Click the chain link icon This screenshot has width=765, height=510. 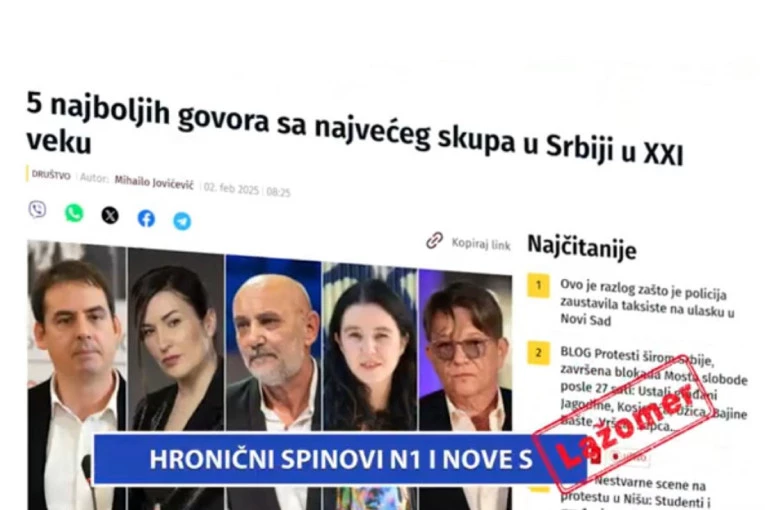pyautogui.click(x=434, y=240)
